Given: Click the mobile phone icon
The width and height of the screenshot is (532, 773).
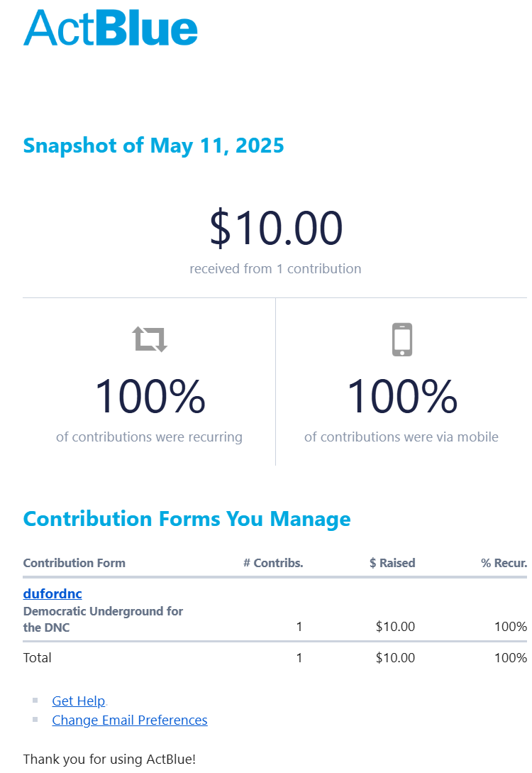Looking at the screenshot, I should (402, 339).
